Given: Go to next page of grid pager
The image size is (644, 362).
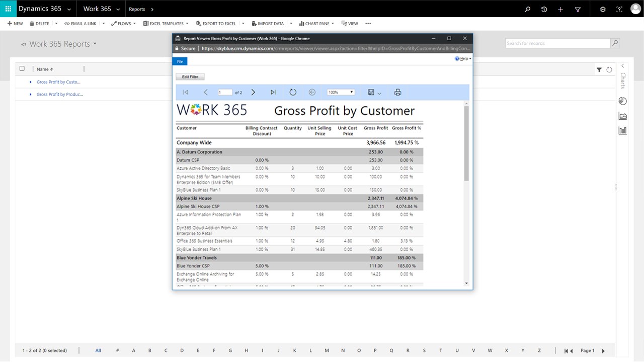Looking at the screenshot, I should point(604,351).
